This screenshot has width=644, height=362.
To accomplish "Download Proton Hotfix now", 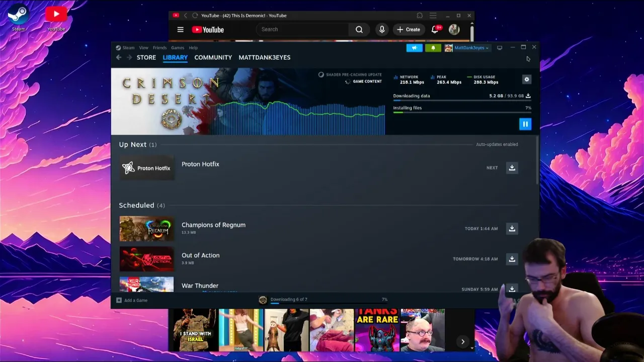I will pos(512,167).
